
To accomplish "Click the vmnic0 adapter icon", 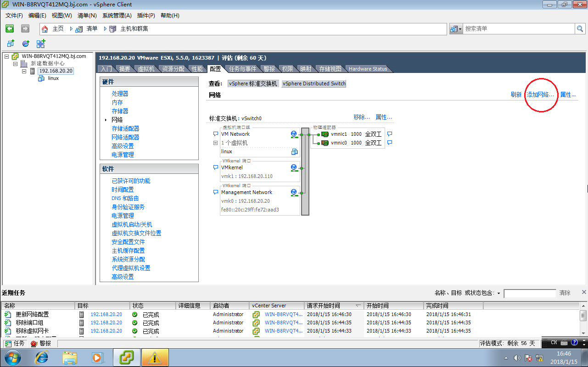I will point(325,143).
